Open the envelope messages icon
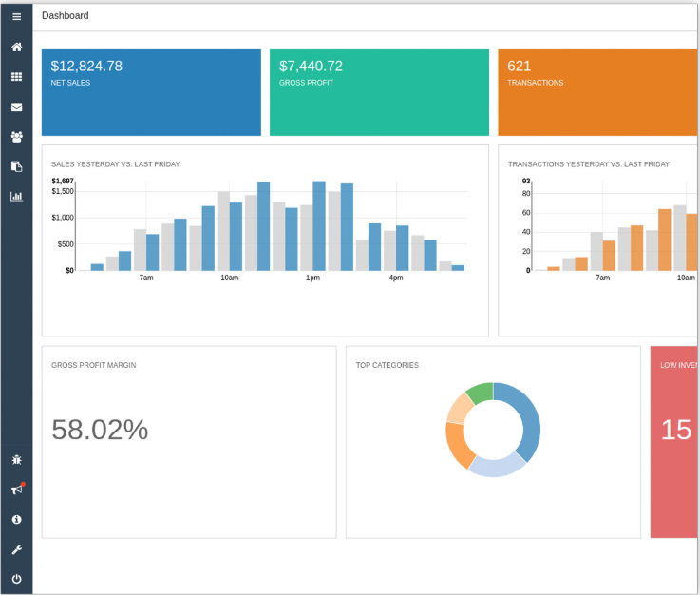Image resolution: width=700 pixels, height=595 pixels. [16, 106]
